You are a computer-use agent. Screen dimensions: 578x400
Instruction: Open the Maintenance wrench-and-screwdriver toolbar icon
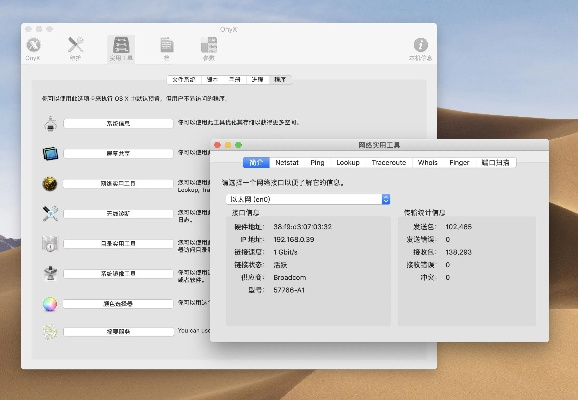tap(76, 45)
